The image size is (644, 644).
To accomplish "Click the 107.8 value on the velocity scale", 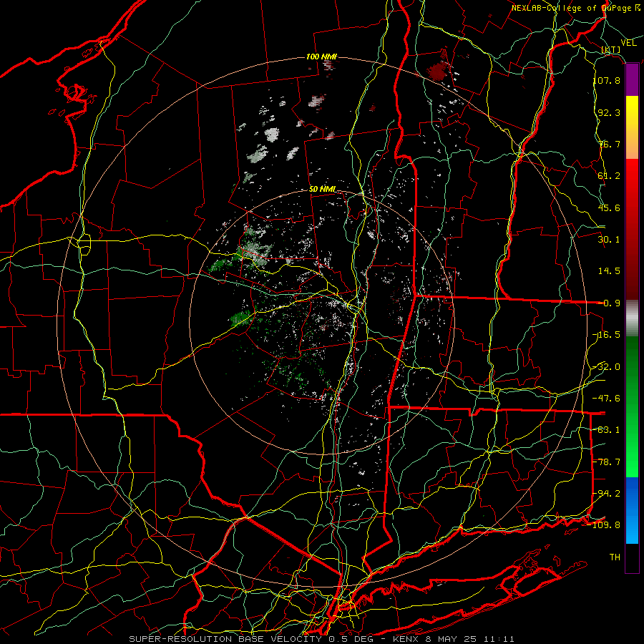I will [x=607, y=80].
